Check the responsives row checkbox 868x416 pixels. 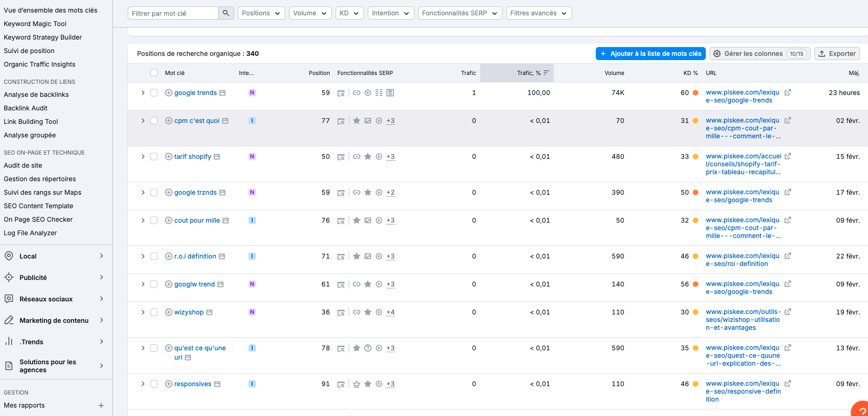coord(154,384)
